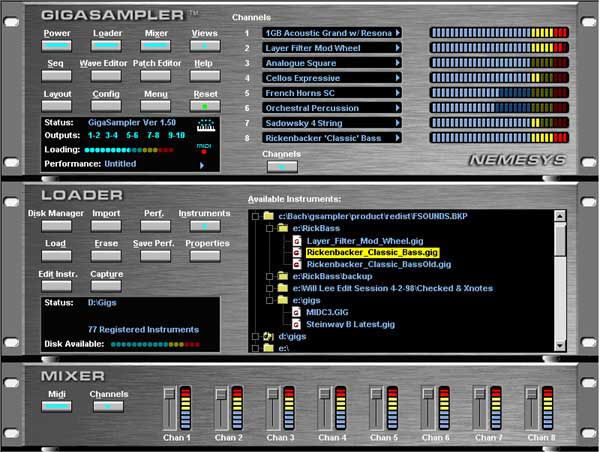This screenshot has width=599, height=452.
Task: Click the e:\RickBass folder icon
Action: pos(283,228)
